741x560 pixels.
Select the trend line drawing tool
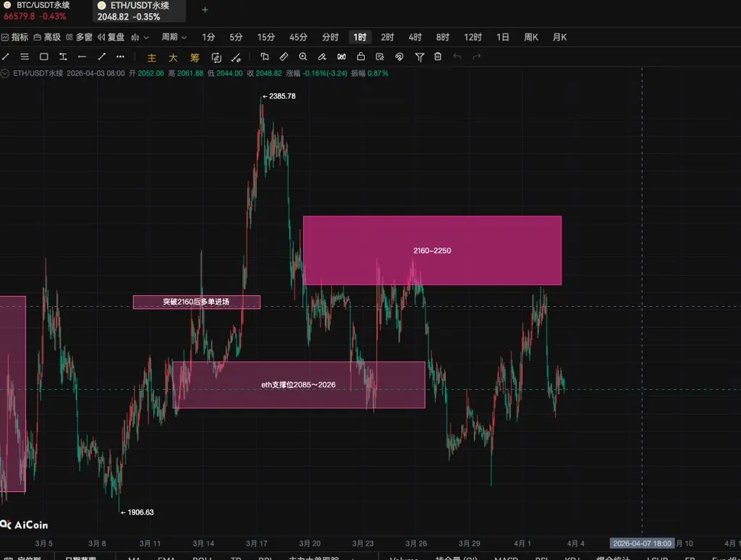[6, 56]
